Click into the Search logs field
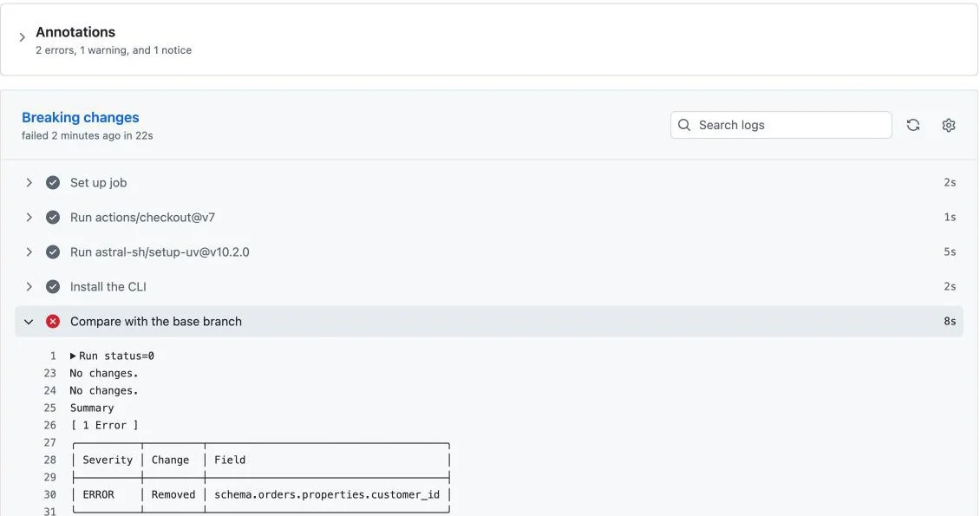The image size is (980, 516). [781, 125]
